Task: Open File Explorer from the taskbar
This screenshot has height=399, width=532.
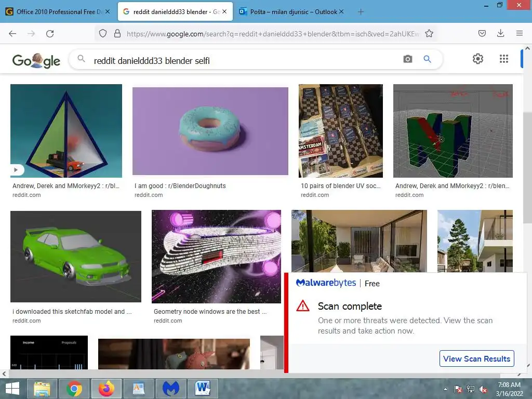Action: [42, 389]
